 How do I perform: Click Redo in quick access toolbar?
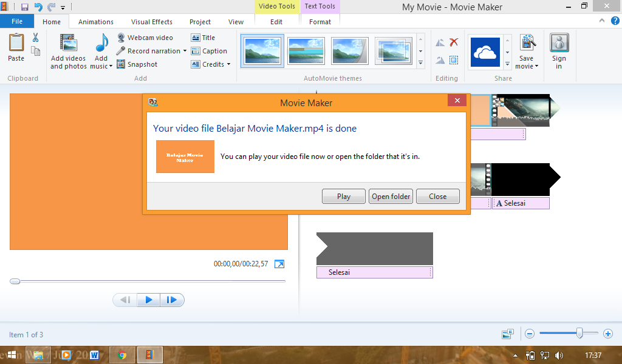[51, 7]
